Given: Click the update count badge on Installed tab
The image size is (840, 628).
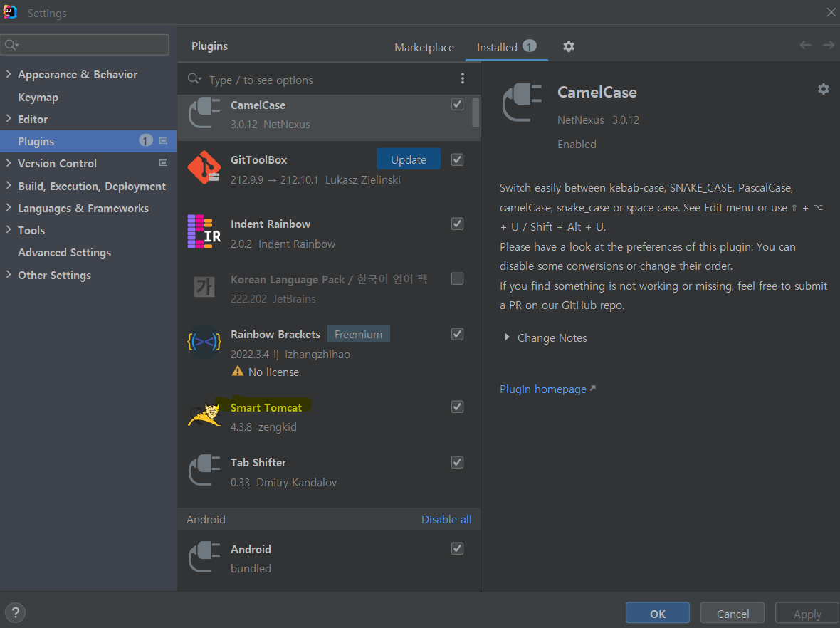Looking at the screenshot, I should (530, 46).
